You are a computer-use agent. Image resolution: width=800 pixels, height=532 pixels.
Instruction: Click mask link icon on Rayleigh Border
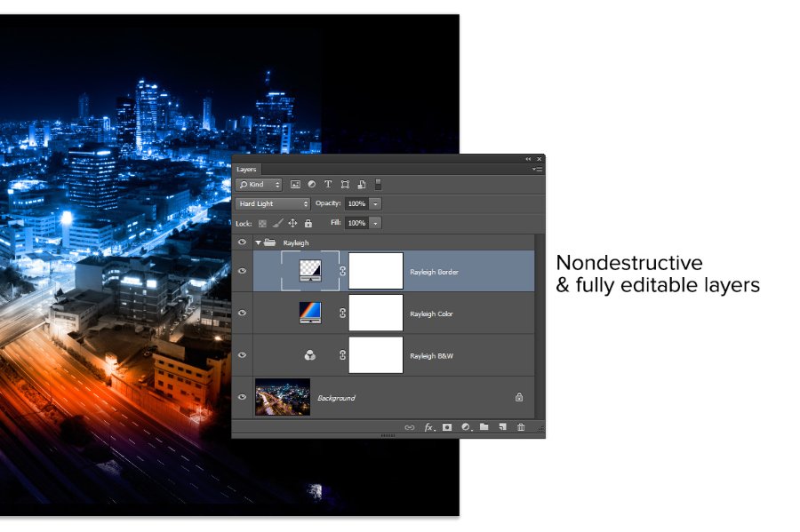point(343,271)
